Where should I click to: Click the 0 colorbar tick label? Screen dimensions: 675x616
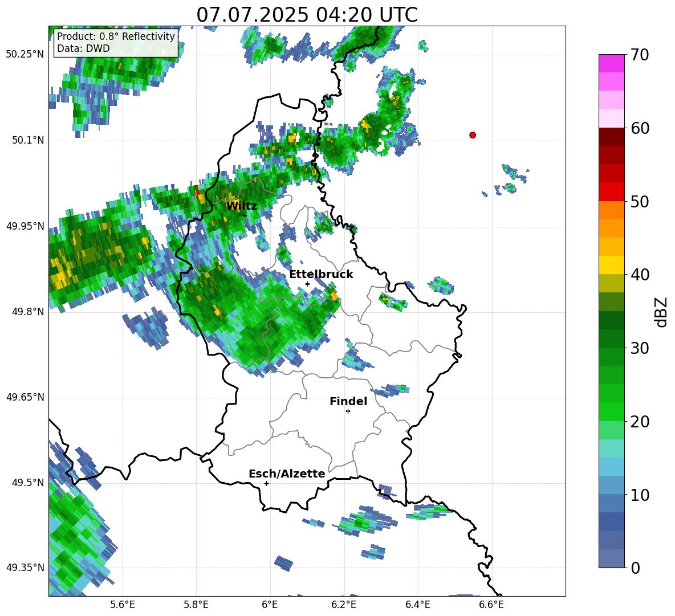(x=635, y=568)
